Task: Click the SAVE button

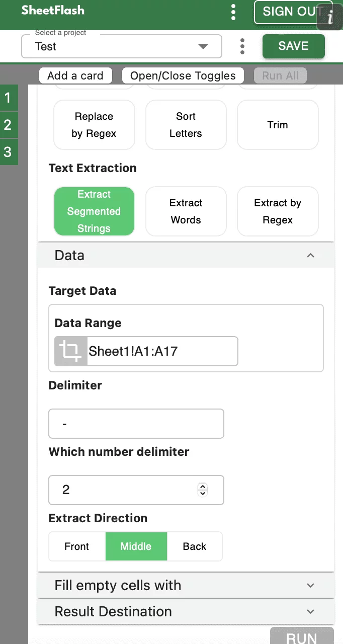Action: (x=293, y=46)
